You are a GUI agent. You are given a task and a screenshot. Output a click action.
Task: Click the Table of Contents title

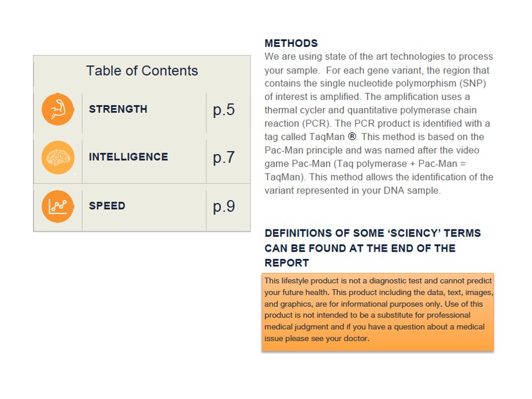click(142, 71)
